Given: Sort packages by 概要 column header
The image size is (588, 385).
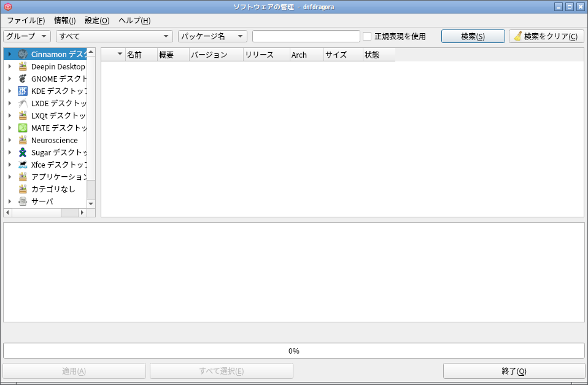Looking at the screenshot, I should (174, 55).
